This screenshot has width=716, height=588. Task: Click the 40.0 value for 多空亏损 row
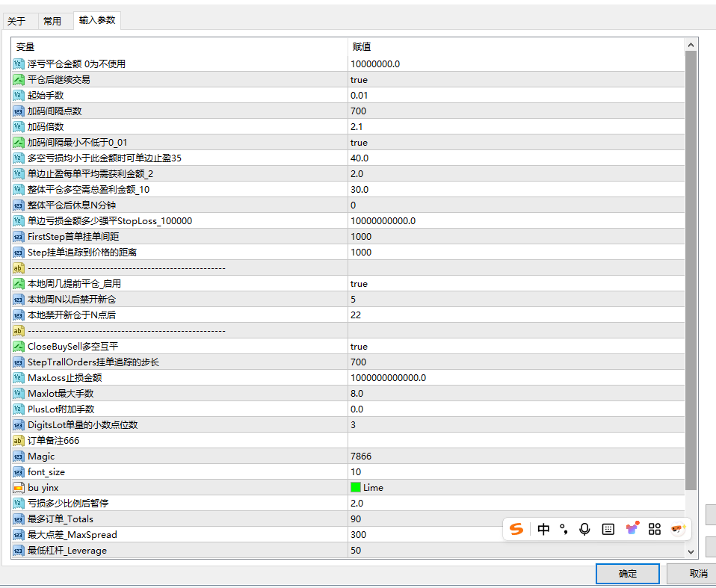[x=359, y=158]
